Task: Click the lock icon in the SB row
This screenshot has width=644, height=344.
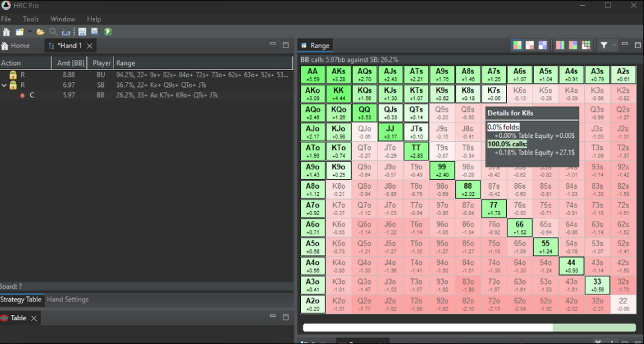Action: (x=13, y=84)
